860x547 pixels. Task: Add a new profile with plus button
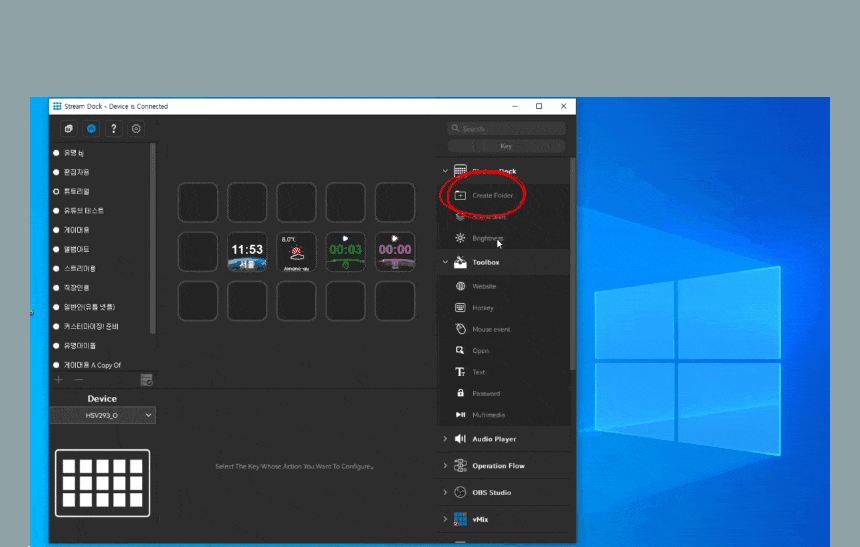[58, 380]
